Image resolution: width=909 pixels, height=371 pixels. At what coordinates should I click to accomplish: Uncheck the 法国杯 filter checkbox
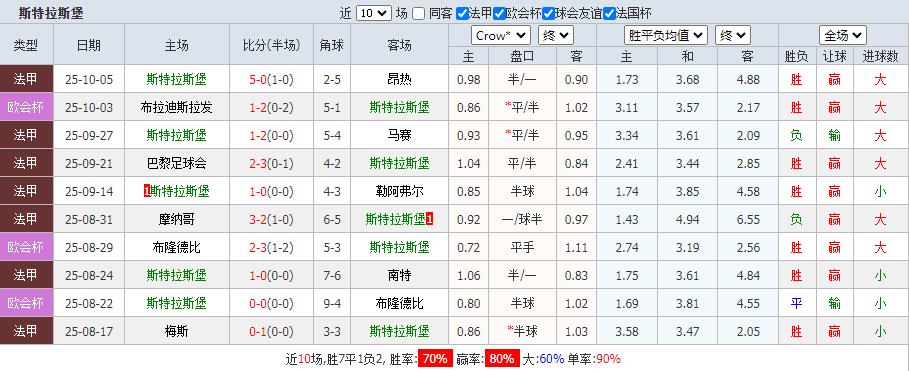[609, 13]
